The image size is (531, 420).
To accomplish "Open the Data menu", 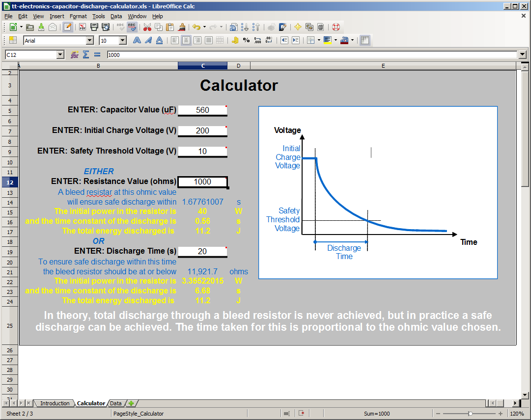I will (x=116, y=16).
